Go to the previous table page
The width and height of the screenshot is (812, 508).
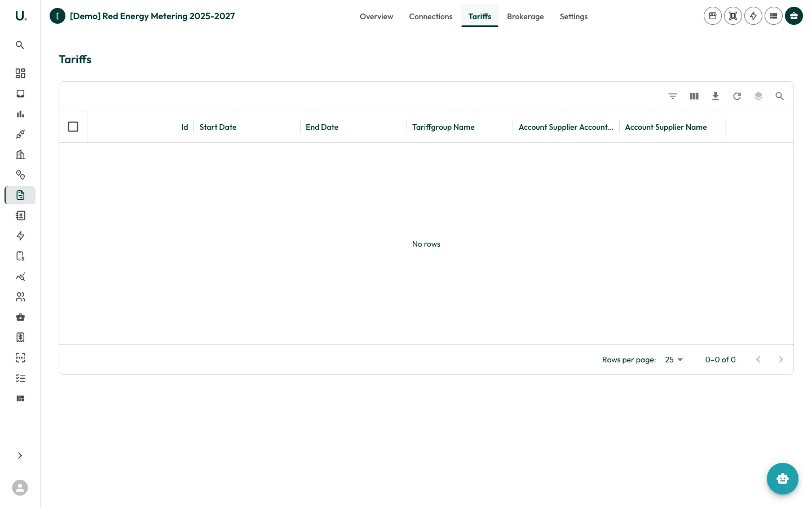[x=758, y=360]
